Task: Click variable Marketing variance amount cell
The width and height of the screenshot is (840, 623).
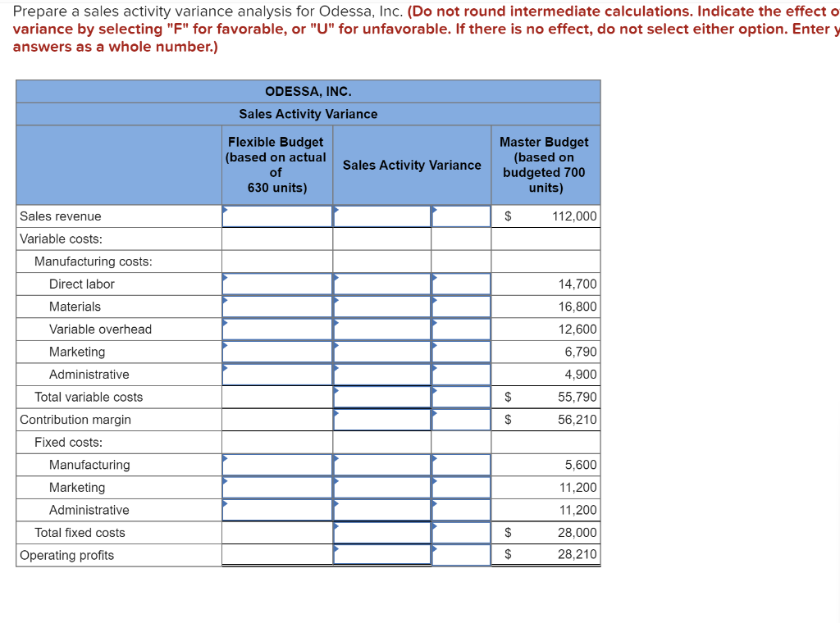Action: click(382, 352)
